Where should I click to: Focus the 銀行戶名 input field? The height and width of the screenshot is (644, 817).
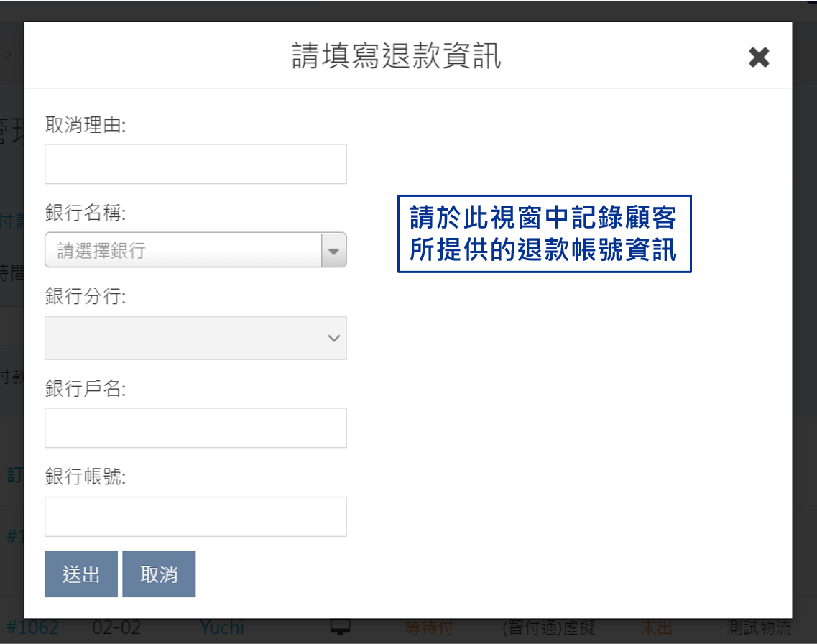(x=195, y=428)
